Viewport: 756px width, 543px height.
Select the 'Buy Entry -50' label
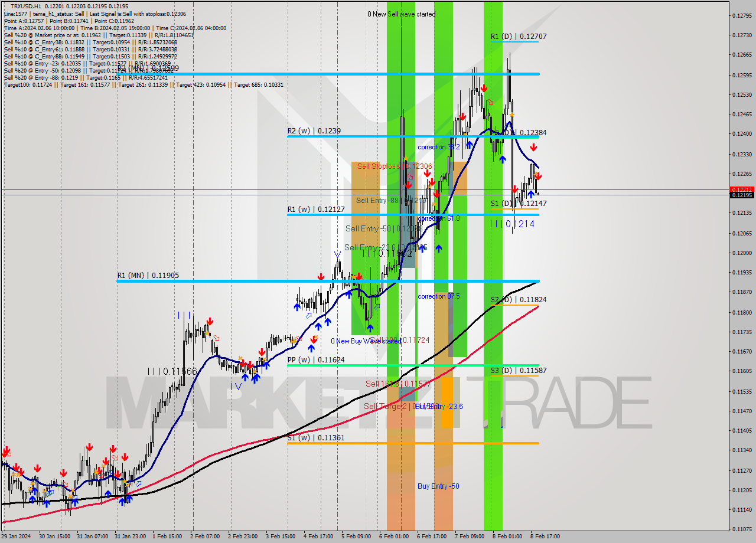[438, 486]
